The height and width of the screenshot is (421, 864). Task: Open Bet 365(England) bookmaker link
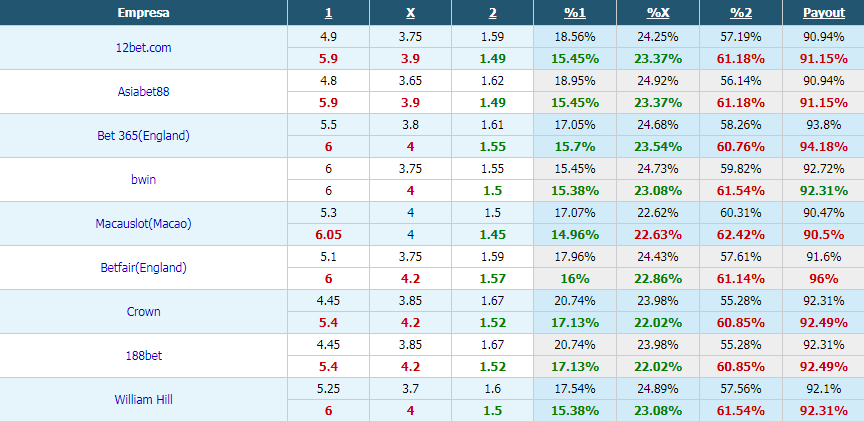(143, 136)
